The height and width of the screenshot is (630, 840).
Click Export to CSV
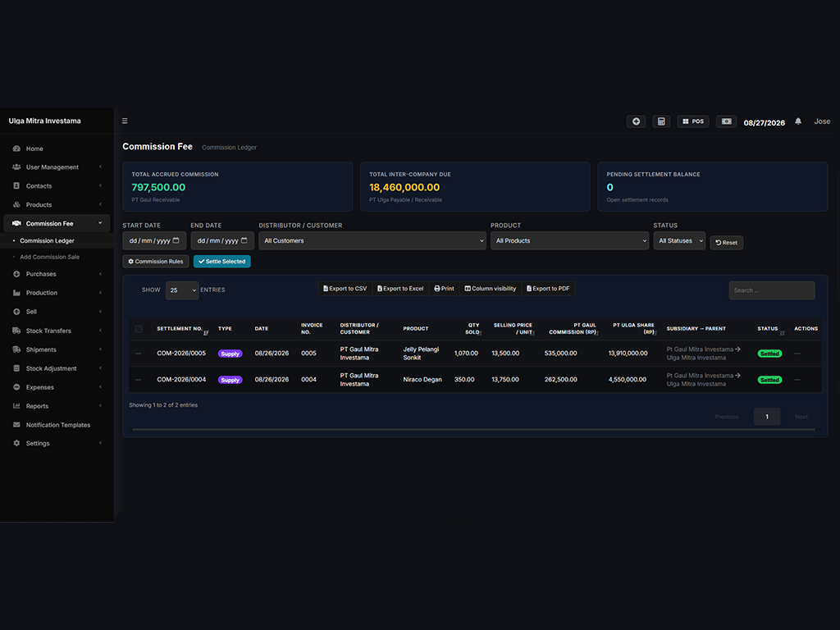(345, 288)
